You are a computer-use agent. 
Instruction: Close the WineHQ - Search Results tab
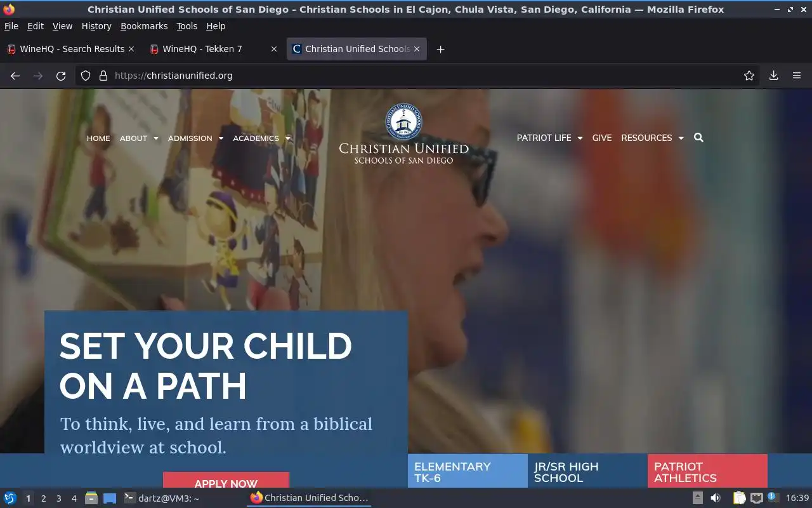pyautogui.click(x=131, y=49)
